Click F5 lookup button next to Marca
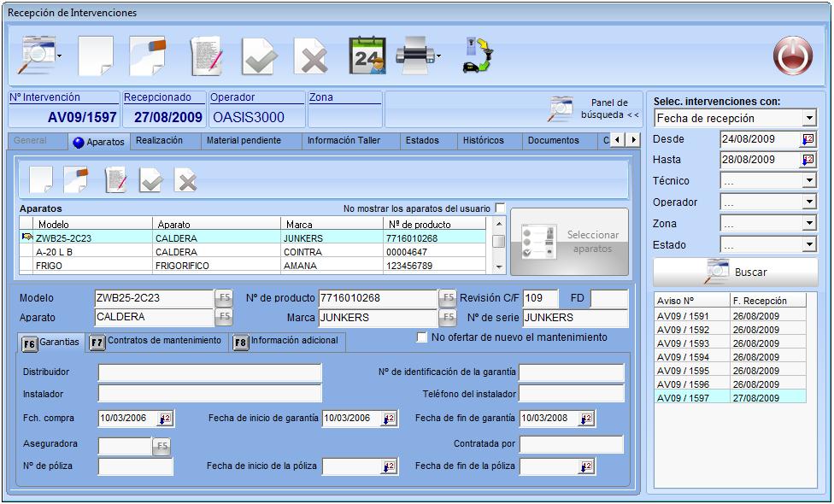The width and height of the screenshot is (834, 504). click(448, 318)
